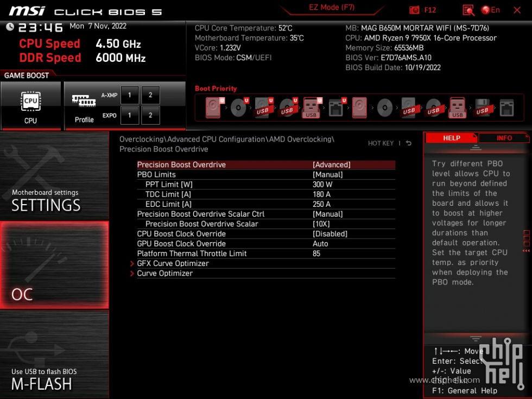Select the USB floppy boot device
532x399 pixels.
483,108
